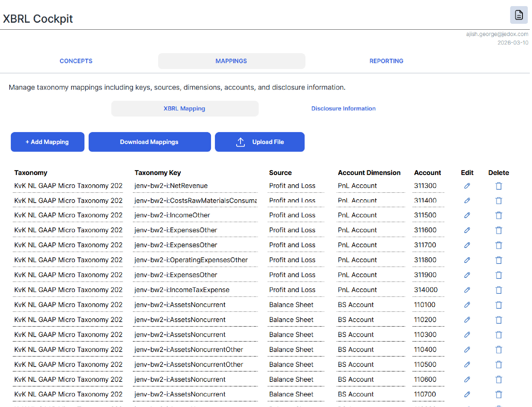The width and height of the screenshot is (532, 407).
Task: Switch to the CONCEPTS tab
Action: [x=76, y=61]
